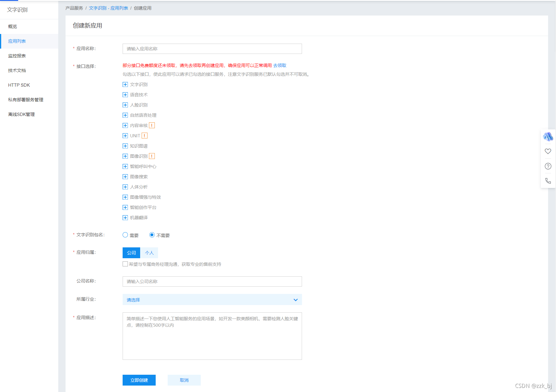The image size is (556, 392).
Task: Click the 立即创建 button
Action: click(x=139, y=380)
